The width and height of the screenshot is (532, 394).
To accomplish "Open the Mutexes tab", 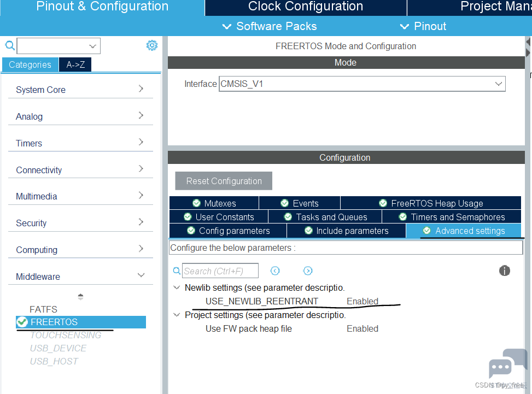I will (x=214, y=203).
